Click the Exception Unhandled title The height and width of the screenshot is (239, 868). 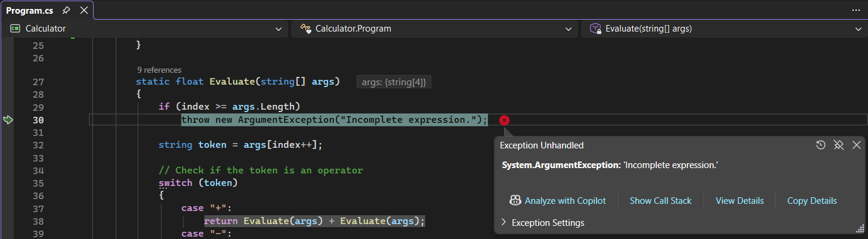click(x=542, y=145)
